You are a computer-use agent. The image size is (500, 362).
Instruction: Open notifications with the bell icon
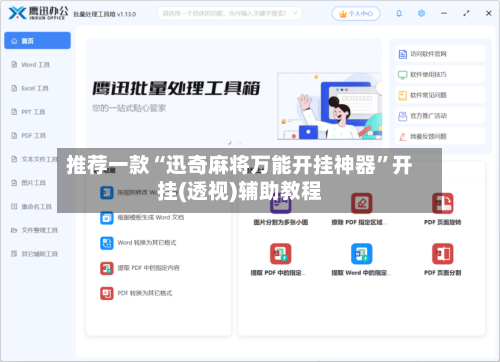click(x=399, y=14)
